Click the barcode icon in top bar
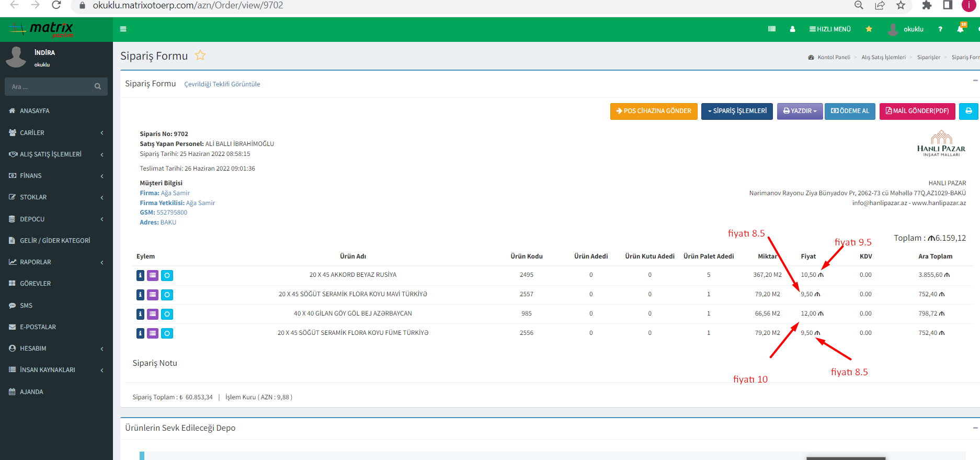Screen dimensions: 980x460 click(772, 29)
